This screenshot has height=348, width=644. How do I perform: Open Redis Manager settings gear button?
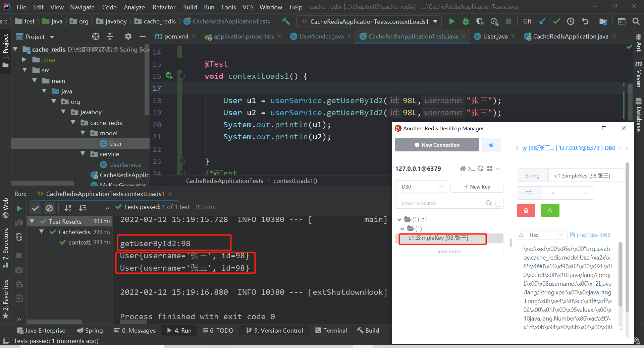[x=491, y=145]
